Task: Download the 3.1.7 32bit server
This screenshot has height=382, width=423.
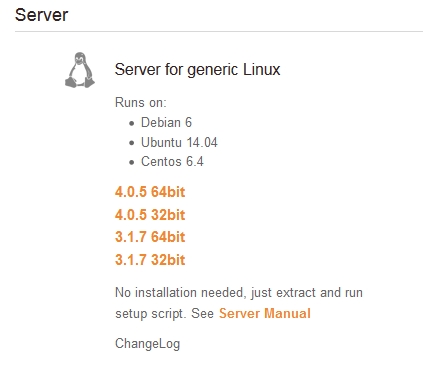Action: 150,260
